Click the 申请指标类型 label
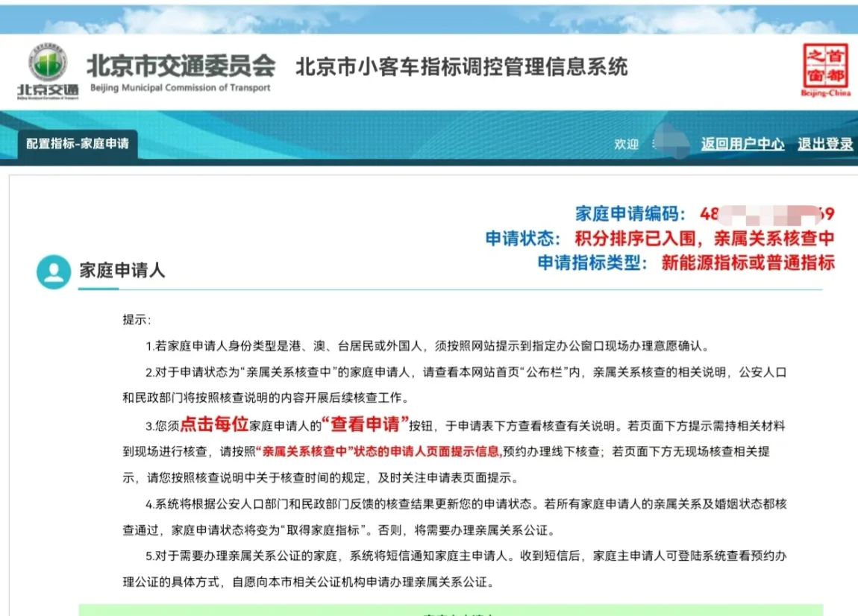858x616 pixels. 595,263
